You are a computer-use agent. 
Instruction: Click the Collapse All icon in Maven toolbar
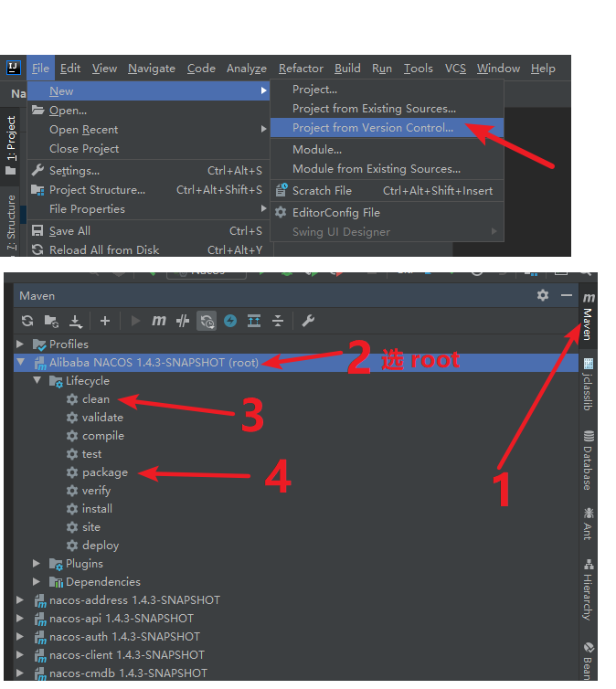pyautogui.click(x=278, y=321)
